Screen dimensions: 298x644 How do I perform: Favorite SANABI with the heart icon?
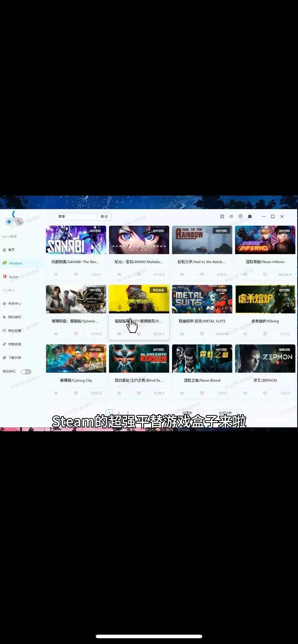point(76,274)
